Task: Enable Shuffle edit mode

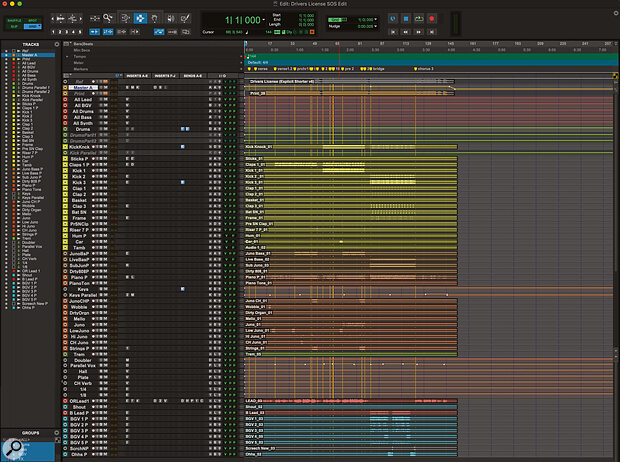Action: (x=14, y=20)
